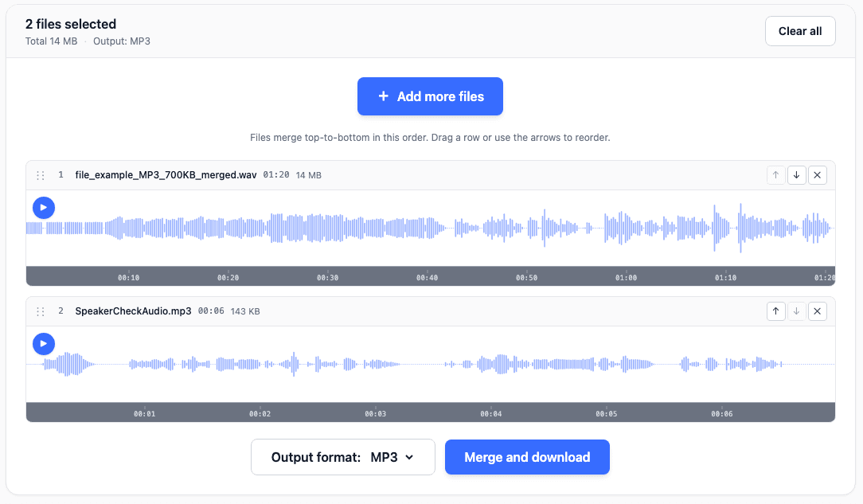Image resolution: width=863 pixels, height=504 pixels.
Task: Click the down arrow on SpeakerCheckAudio.mp3 row
Action: coord(797,311)
